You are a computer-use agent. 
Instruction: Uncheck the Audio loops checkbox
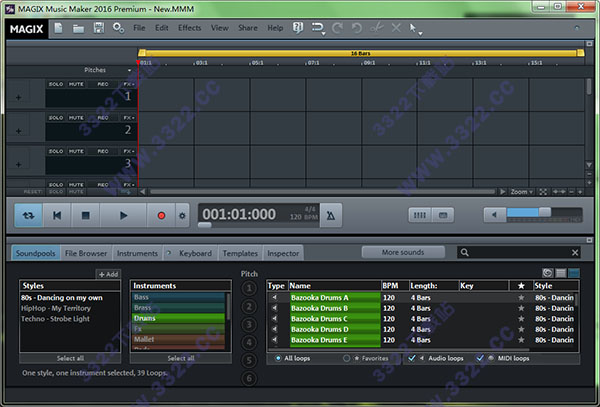coord(412,358)
